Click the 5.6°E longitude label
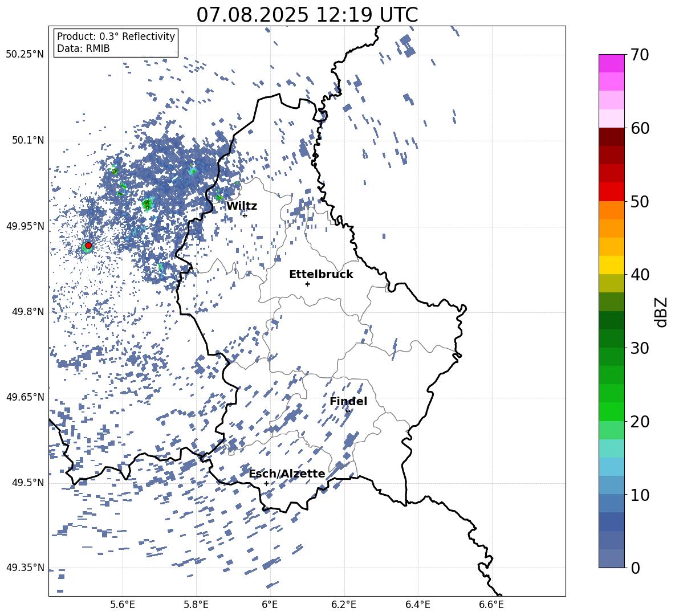 click(122, 605)
